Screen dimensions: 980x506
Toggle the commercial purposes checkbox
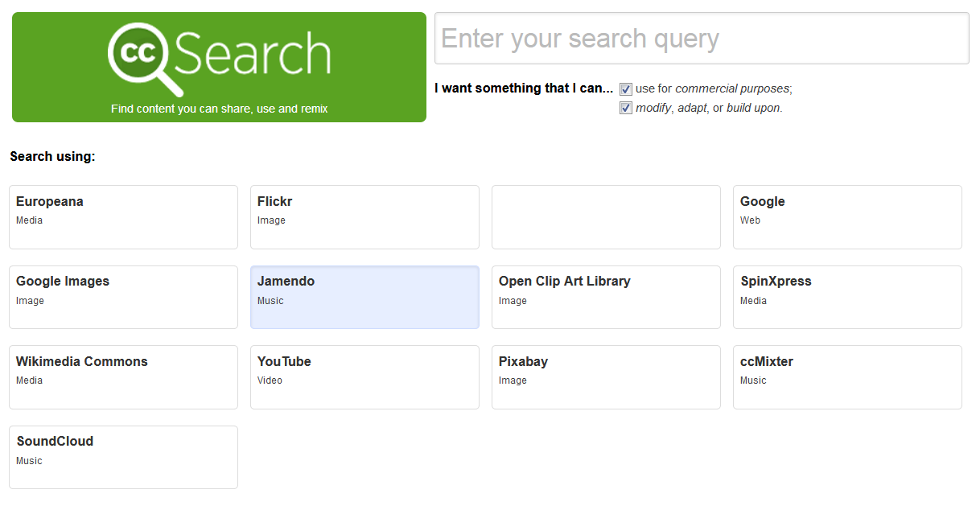coord(626,89)
